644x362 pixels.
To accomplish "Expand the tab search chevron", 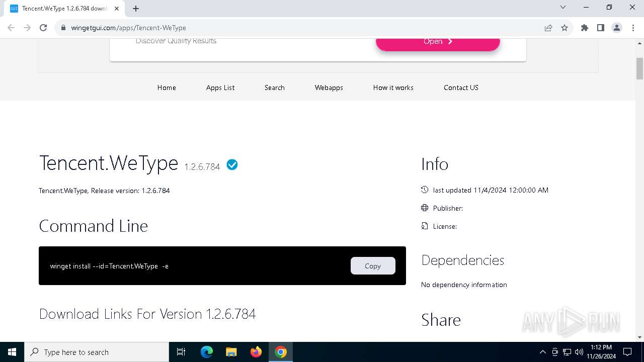I will click(563, 7).
